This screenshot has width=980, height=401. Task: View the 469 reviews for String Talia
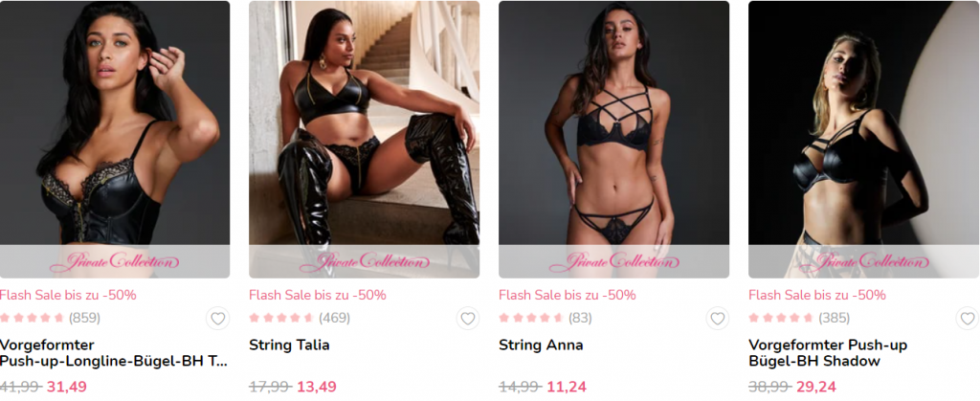tap(300, 318)
